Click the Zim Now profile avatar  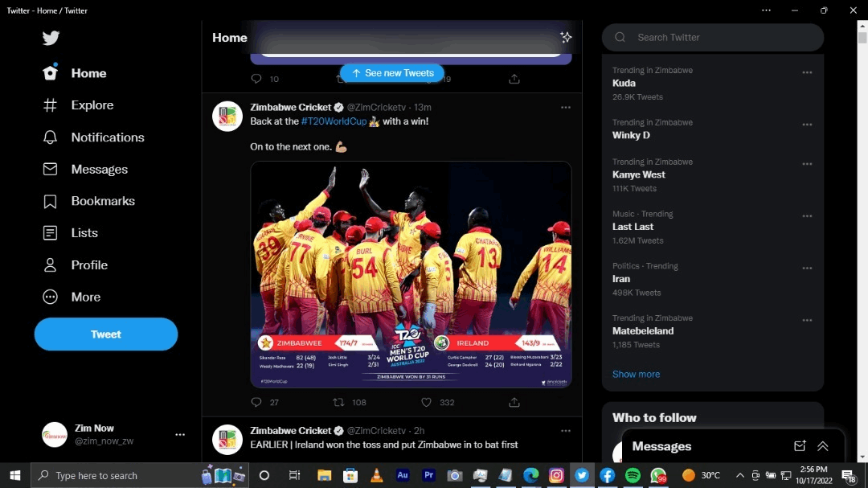coord(55,435)
